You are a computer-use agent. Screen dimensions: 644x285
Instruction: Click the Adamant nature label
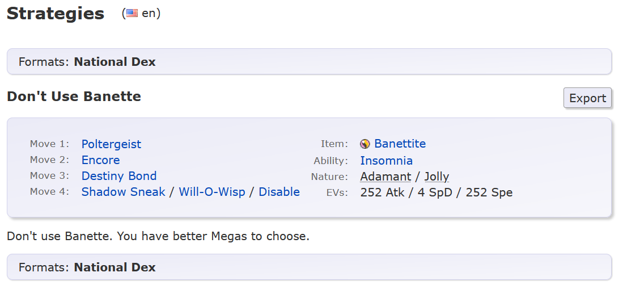click(385, 177)
